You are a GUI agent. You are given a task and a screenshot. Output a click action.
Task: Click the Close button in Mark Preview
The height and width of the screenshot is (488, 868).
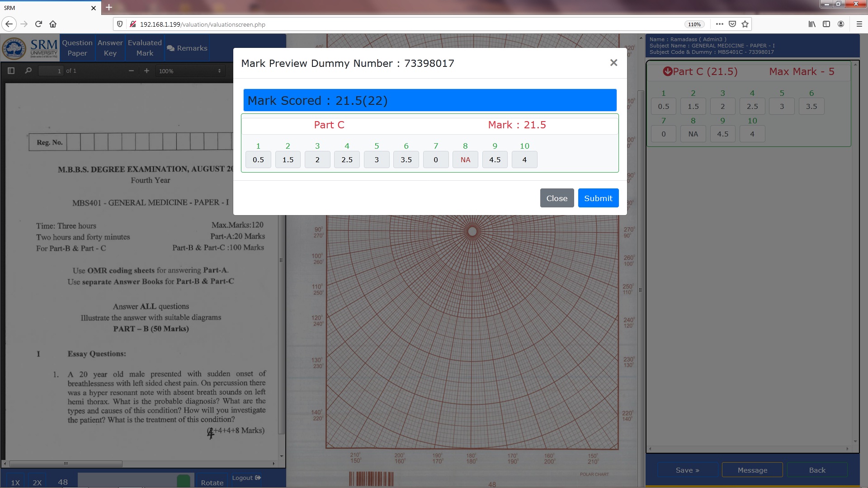(x=557, y=198)
